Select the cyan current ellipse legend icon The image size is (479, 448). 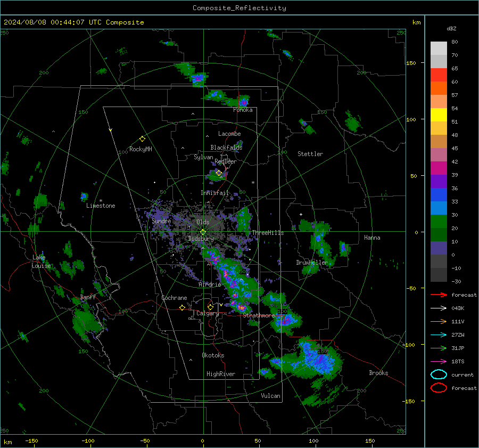(x=439, y=374)
